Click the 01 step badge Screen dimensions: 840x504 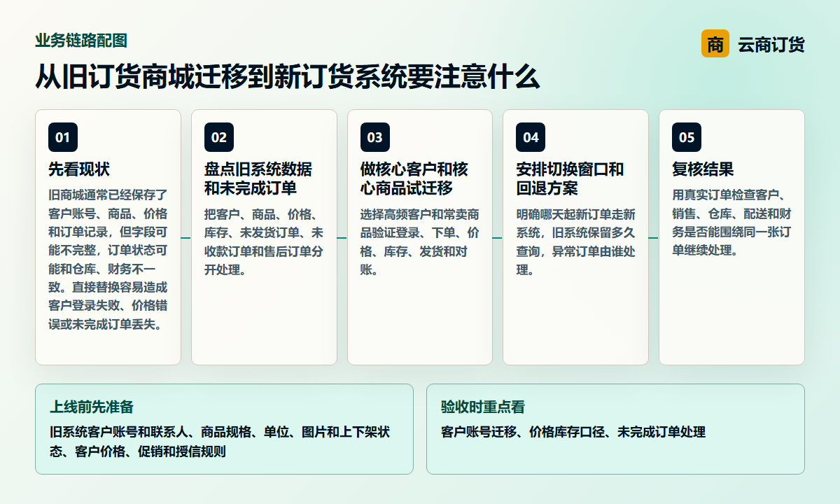pyautogui.click(x=63, y=137)
